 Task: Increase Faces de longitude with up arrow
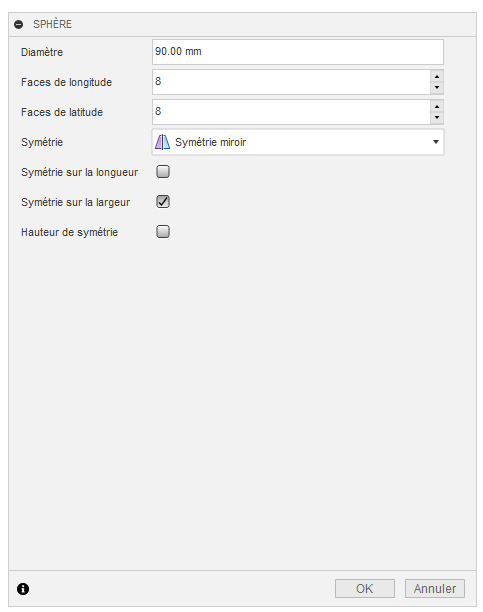click(437, 76)
